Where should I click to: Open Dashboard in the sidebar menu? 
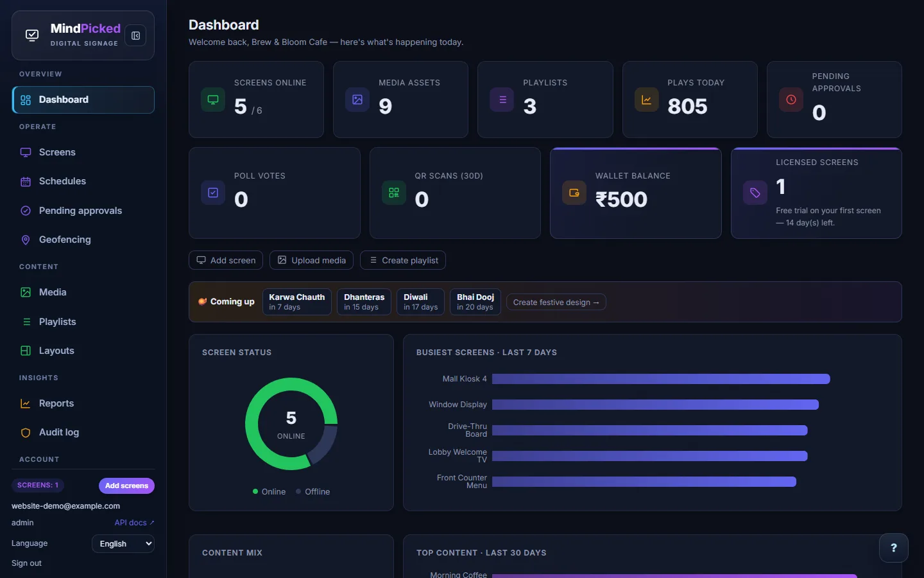pyautogui.click(x=83, y=100)
